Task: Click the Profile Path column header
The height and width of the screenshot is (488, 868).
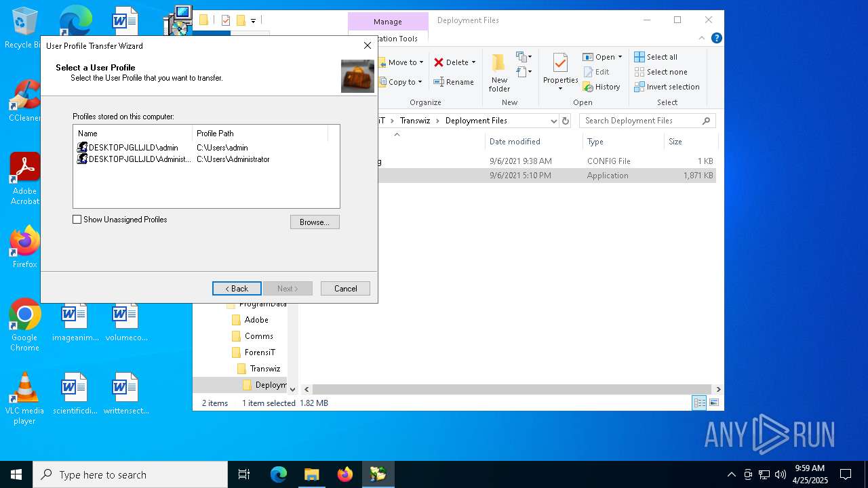Action: coord(260,134)
